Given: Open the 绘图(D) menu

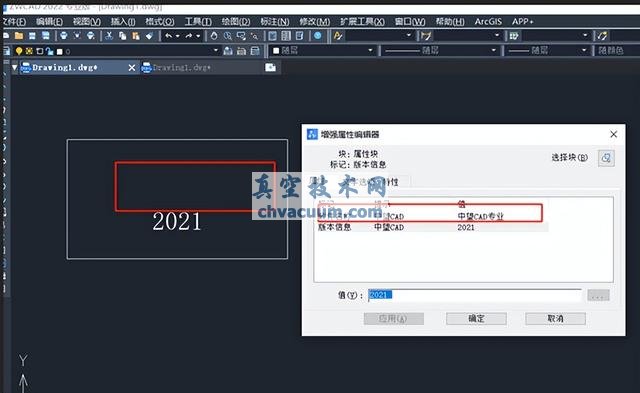Looking at the screenshot, I should point(236,21).
